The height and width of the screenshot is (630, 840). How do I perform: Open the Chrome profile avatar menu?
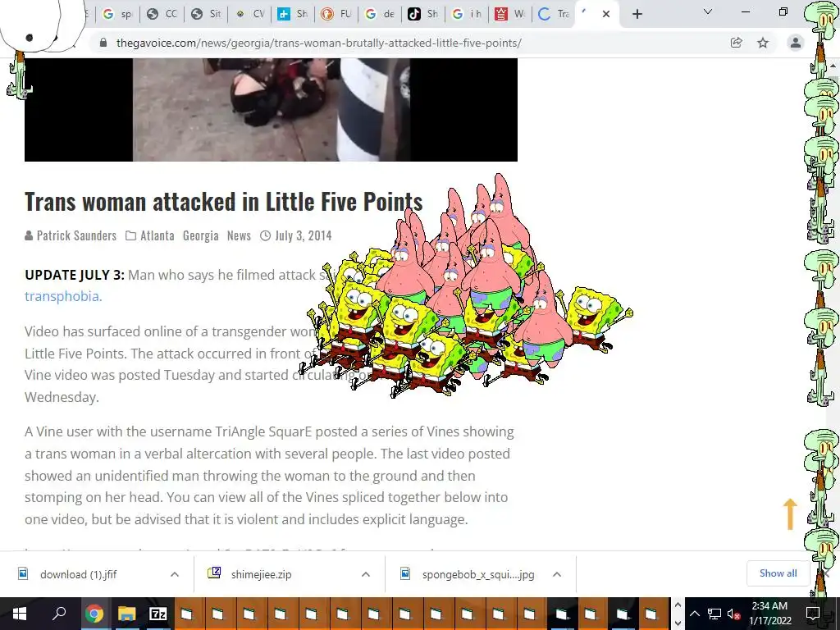click(796, 43)
